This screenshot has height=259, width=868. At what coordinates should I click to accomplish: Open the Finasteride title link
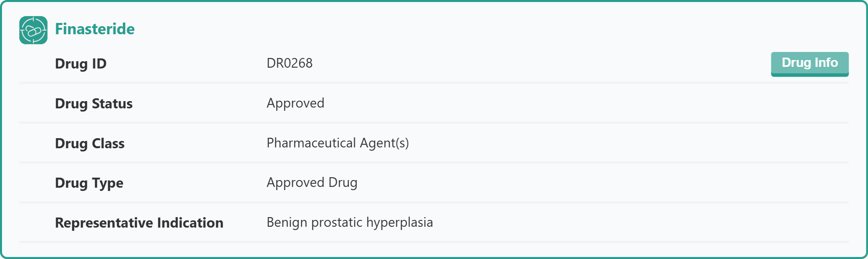pyautogui.click(x=95, y=29)
